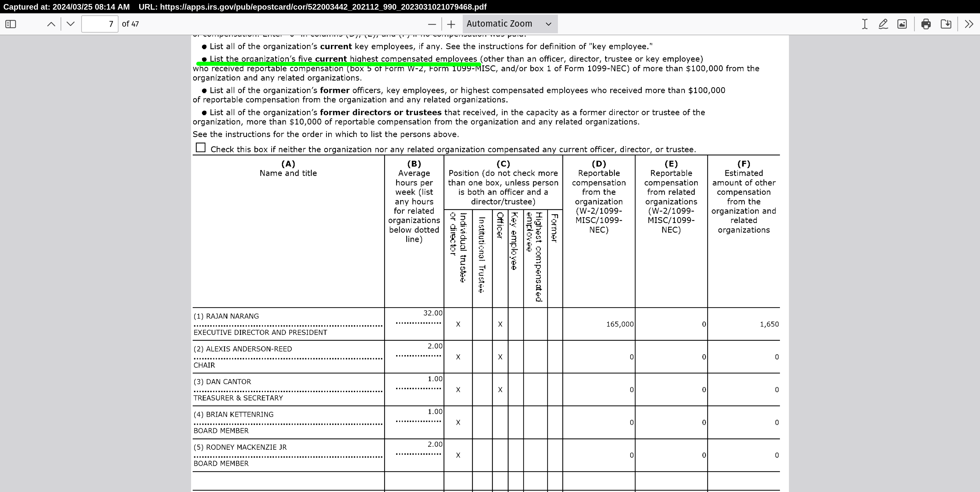The width and height of the screenshot is (980, 492).
Task: Click the (F) Estimated amount header
Action: (x=744, y=197)
